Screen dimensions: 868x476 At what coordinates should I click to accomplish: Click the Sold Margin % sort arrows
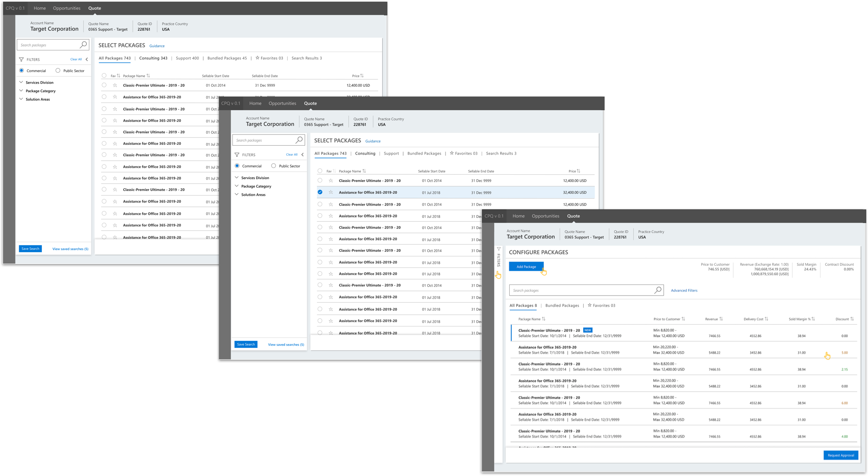coord(813,319)
